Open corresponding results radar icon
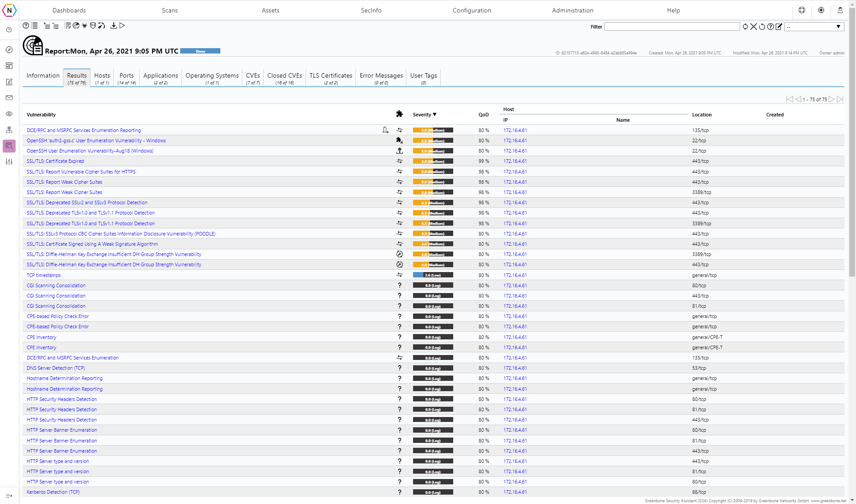The image size is (856, 504). (x=76, y=26)
